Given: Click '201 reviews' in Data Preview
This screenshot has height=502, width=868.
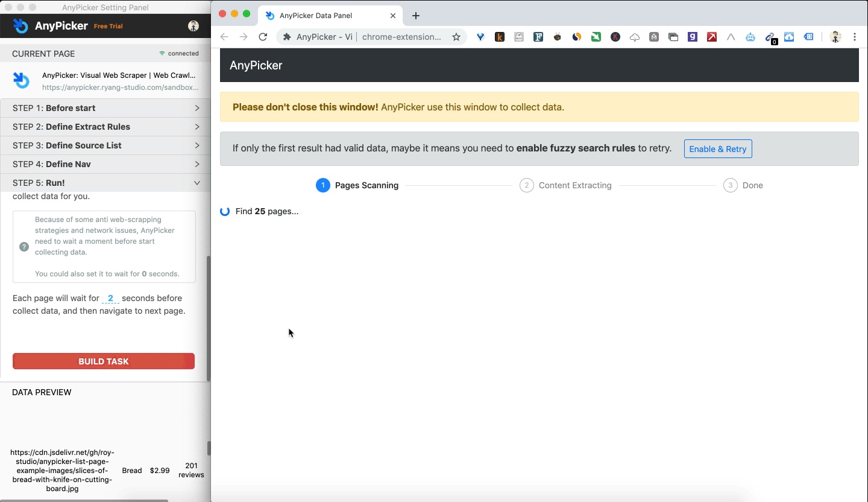Looking at the screenshot, I should point(191,470).
